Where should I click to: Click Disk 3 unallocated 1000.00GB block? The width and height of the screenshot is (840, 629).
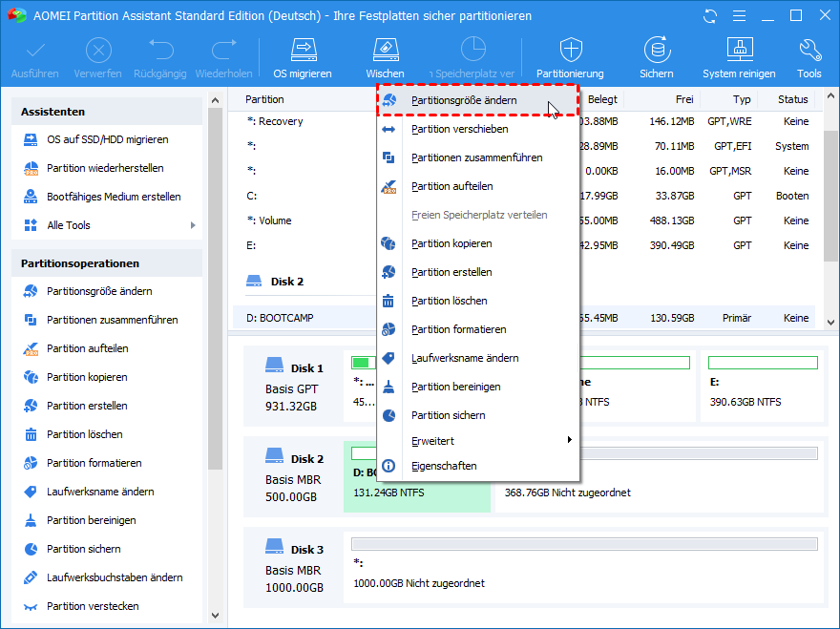[x=582, y=573]
